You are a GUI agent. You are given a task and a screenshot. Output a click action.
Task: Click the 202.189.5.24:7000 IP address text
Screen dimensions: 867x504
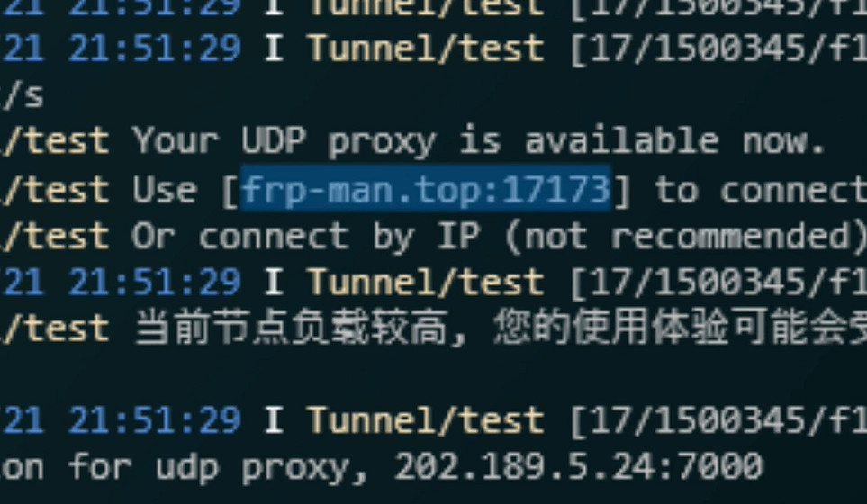578,466
